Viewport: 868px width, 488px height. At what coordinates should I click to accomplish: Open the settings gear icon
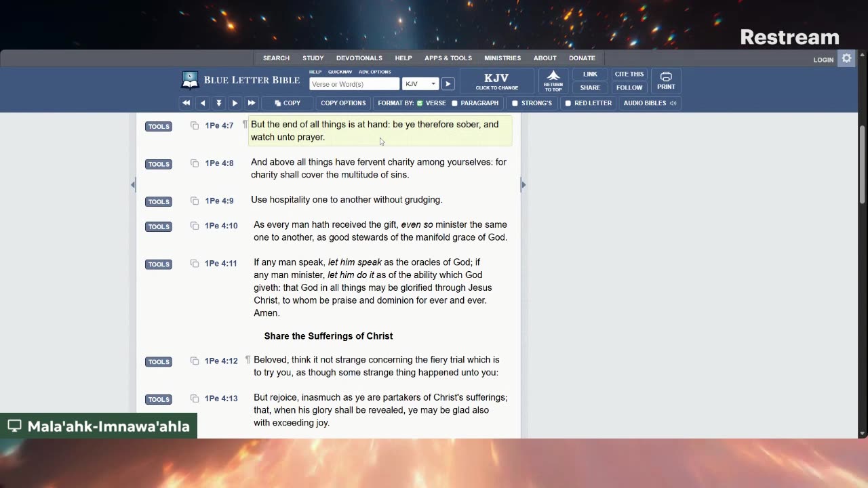point(846,58)
